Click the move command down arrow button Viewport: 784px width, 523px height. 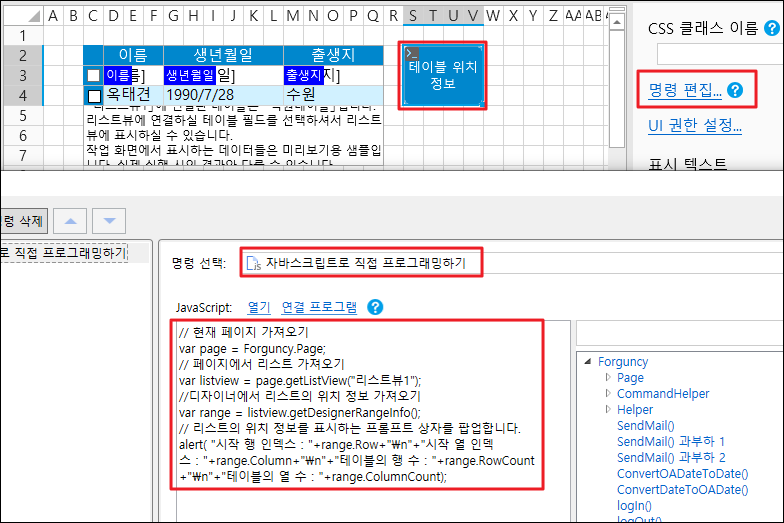click(x=109, y=220)
